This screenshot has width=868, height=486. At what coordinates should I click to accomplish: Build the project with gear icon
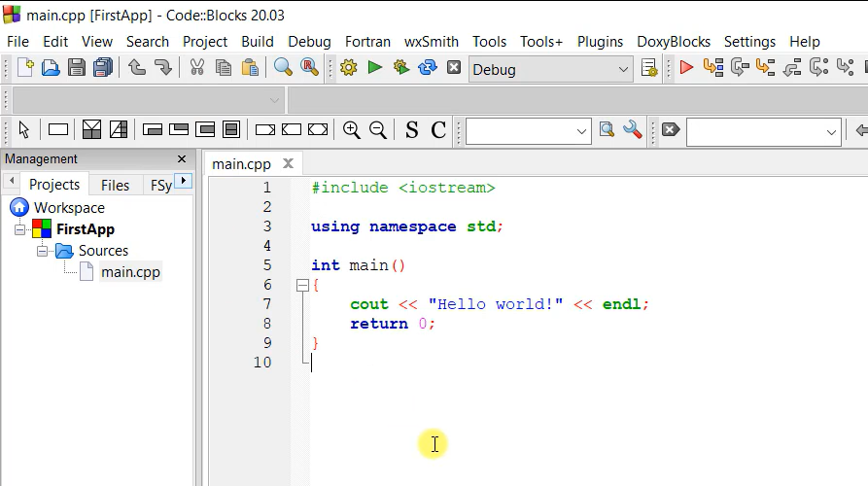pyautogui.click(x=349, y=68)
